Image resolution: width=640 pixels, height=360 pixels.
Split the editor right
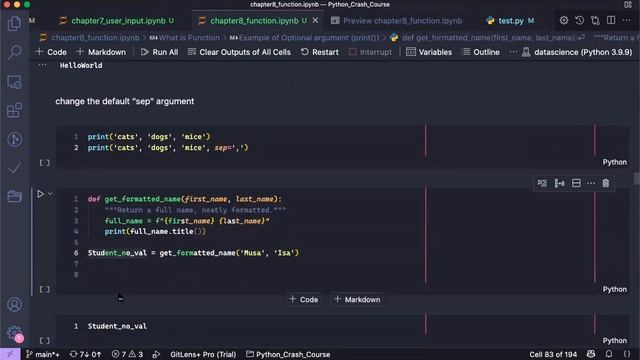[x=611, y=20]
